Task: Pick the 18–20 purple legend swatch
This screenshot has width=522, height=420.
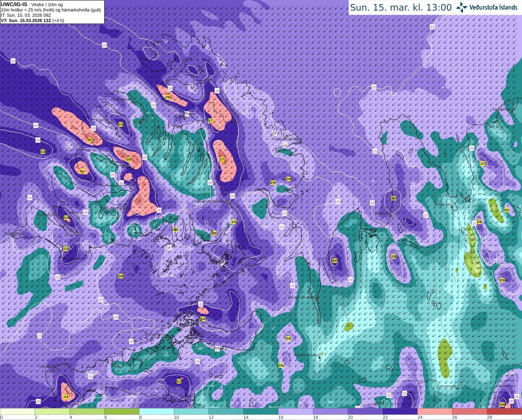Action: (x=330, y=411)
